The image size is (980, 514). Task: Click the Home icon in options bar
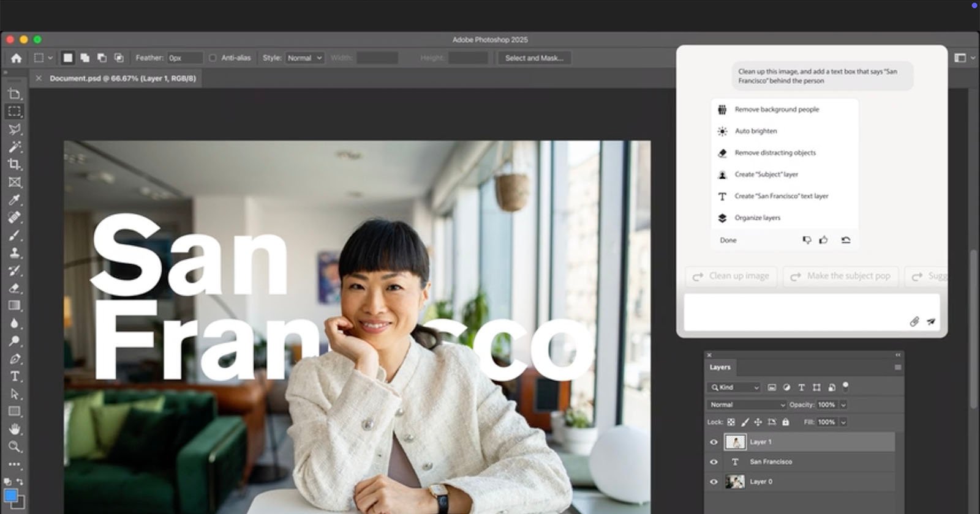click(x=16, y=58)
